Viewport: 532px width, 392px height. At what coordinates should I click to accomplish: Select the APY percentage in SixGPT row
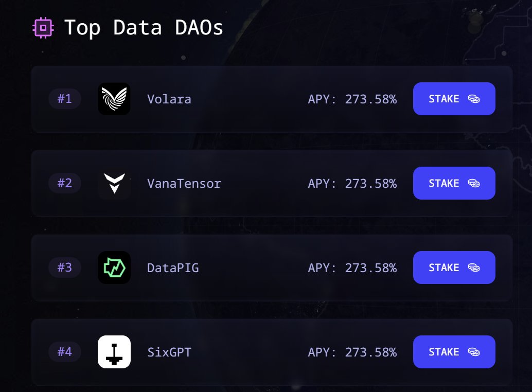(352, 352)
